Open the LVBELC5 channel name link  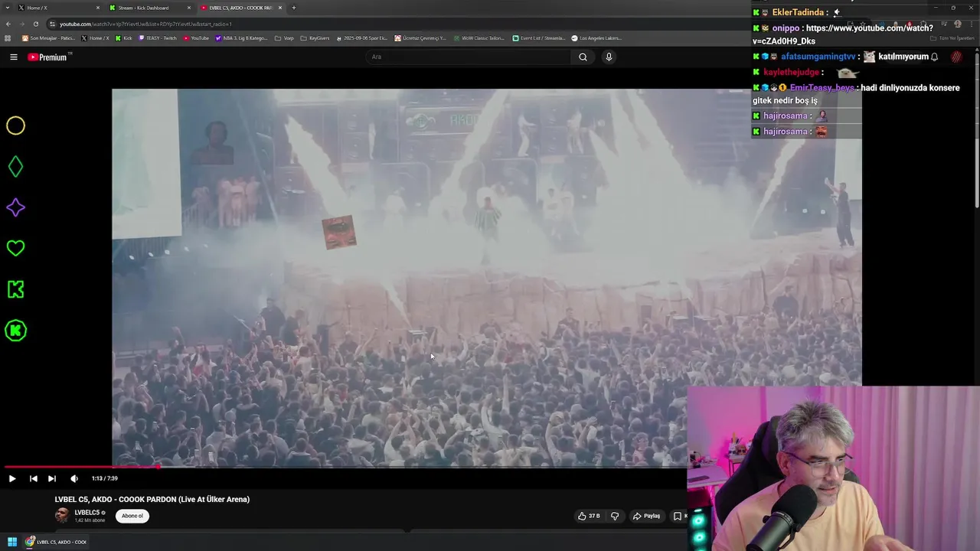[x=87, y=513]
